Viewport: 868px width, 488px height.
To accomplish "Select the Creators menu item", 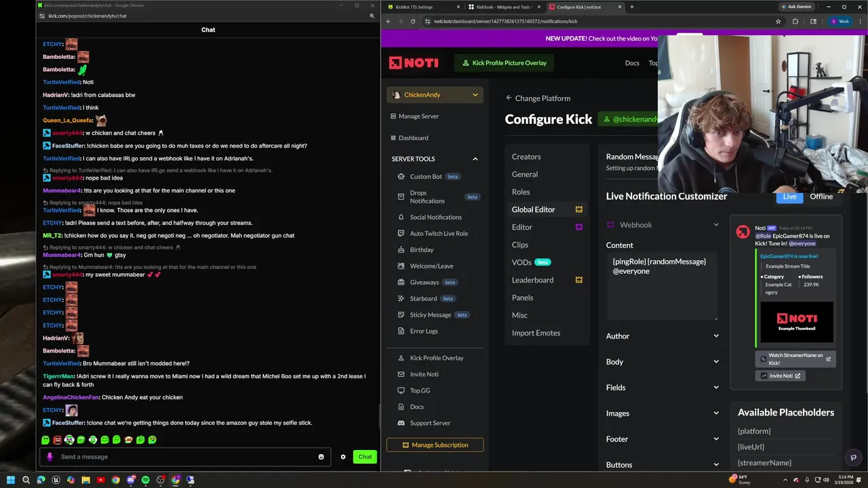I will coord(526,157).
